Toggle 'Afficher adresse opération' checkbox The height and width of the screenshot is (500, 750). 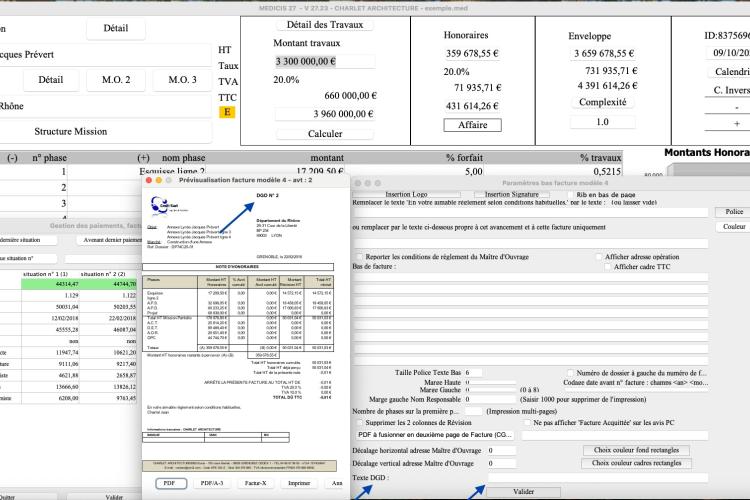[x=598, y=257]
